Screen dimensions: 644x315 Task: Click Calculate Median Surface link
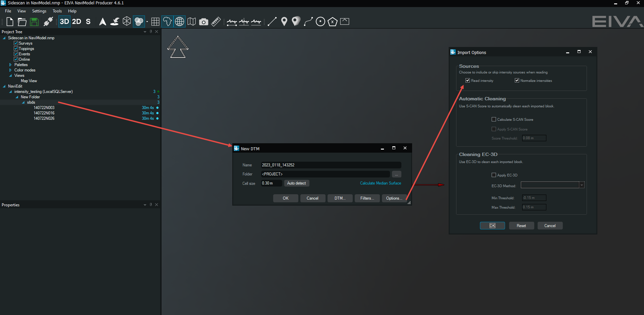(381, 183)
